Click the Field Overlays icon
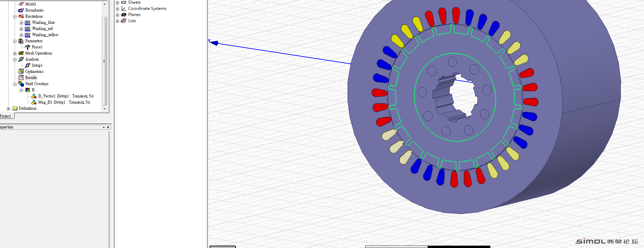 [x=21, y=84]
